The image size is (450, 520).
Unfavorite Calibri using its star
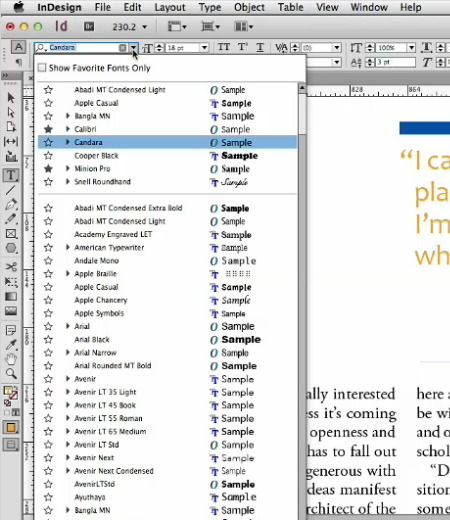coord(48,129)
